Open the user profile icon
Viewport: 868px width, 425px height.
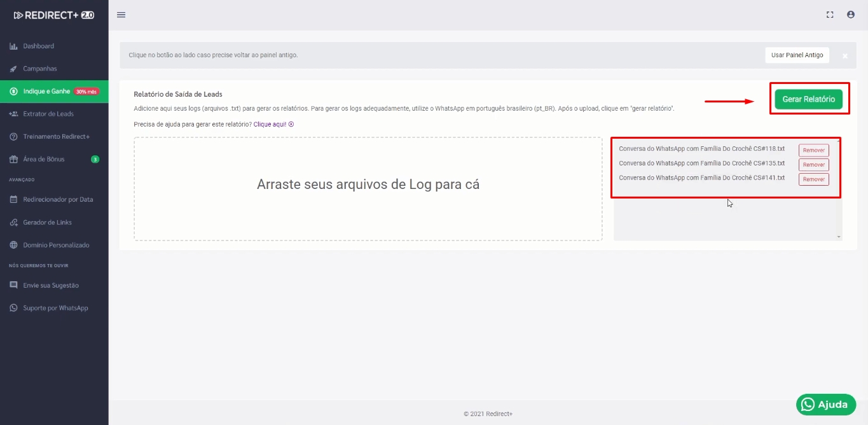pos(851,15)
